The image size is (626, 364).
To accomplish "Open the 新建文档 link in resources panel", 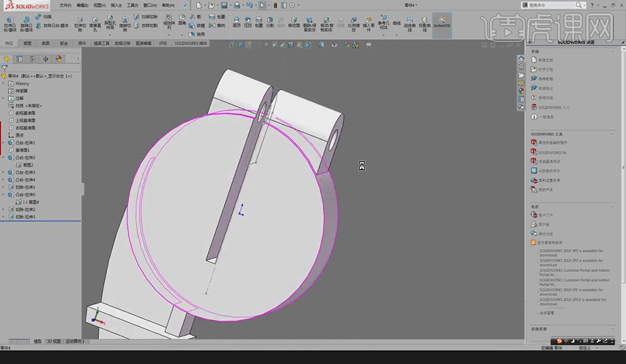I will [545, 60].
